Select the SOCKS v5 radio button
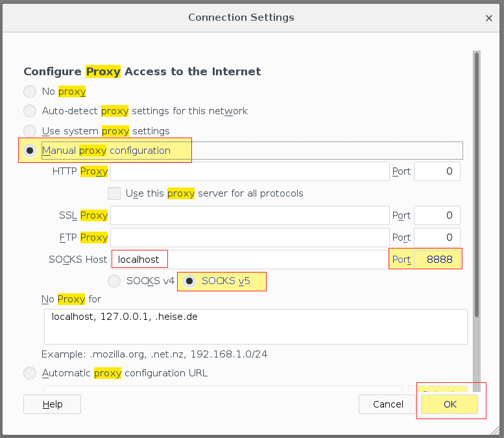The height and width of the screenshot is (438, 504). [191, 281]
